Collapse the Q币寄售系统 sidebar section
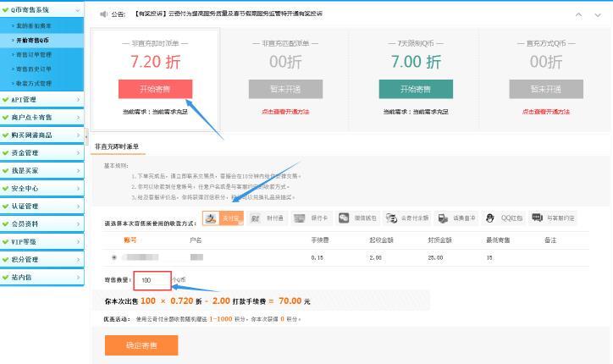Viewport: 613px width, 364px height. [77, 10]
